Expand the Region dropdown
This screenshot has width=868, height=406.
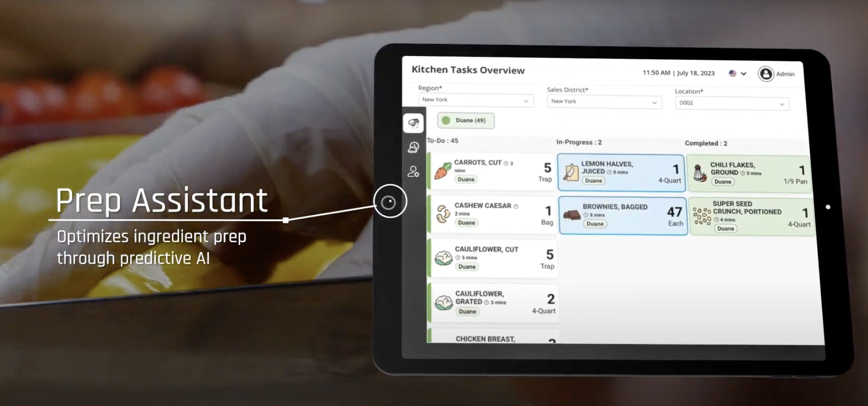tap(475, 100)
